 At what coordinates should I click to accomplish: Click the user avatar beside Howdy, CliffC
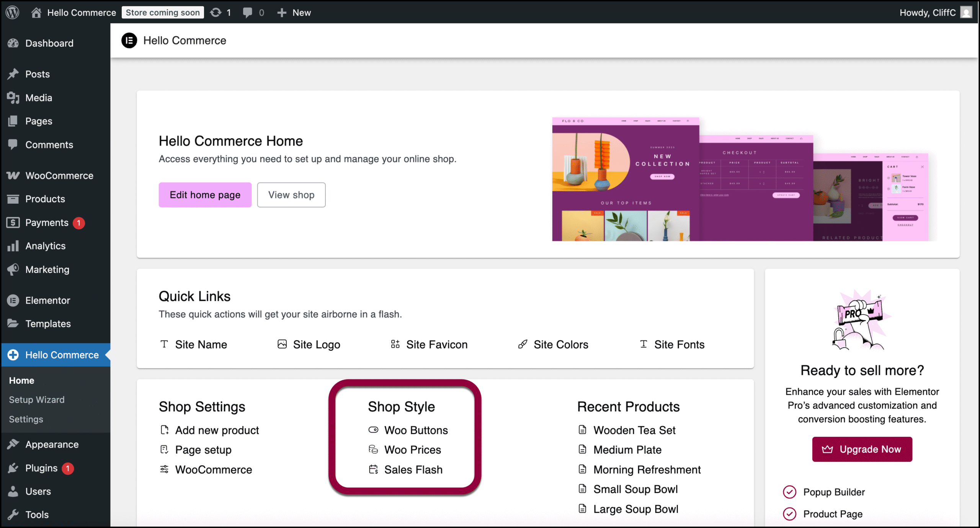point(967,12)
